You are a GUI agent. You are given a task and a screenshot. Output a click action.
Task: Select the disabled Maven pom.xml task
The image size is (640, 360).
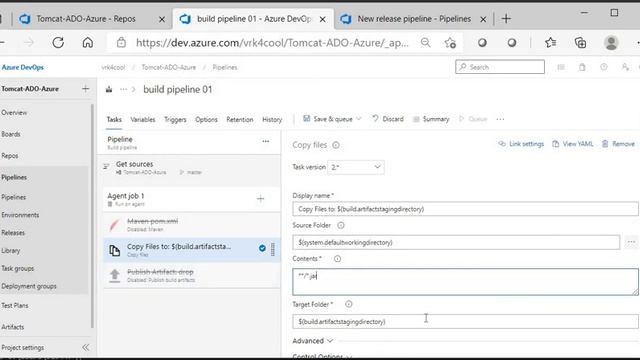coord(192,225)
